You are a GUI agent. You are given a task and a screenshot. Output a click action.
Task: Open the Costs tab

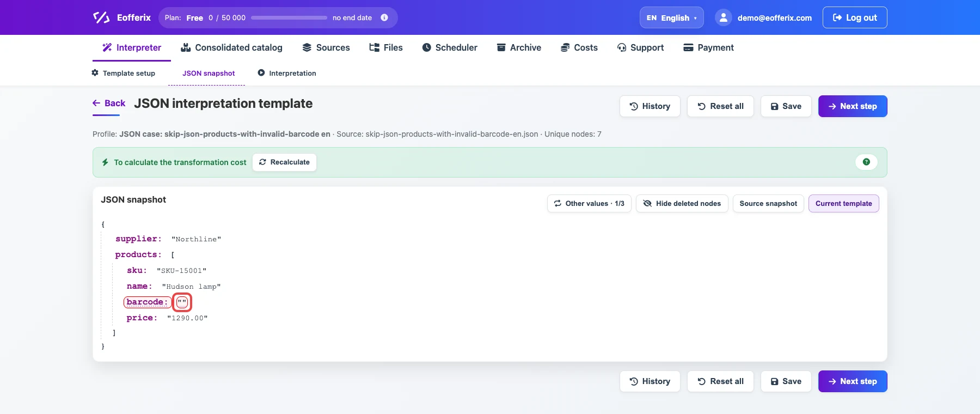(579, 47)
